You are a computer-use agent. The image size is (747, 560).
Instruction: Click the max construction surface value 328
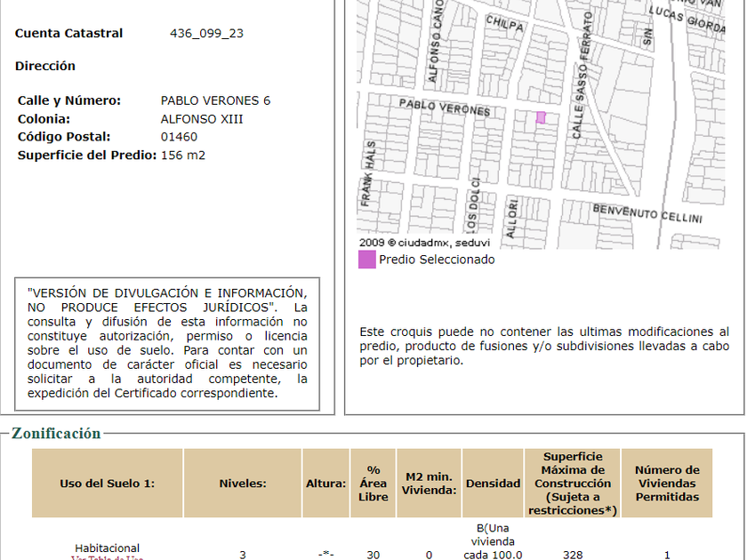click(573, 555)
